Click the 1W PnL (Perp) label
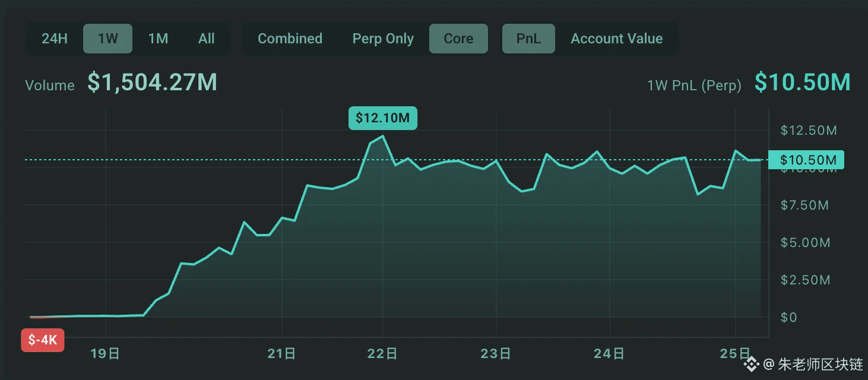The image size is (868, 380). pyautogui.click(x=694, y=85)
